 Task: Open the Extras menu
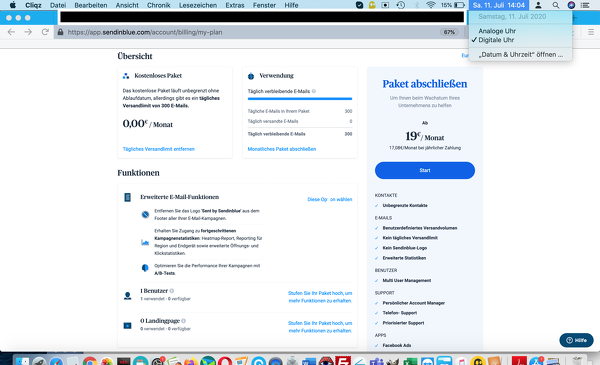coord(235,5)
